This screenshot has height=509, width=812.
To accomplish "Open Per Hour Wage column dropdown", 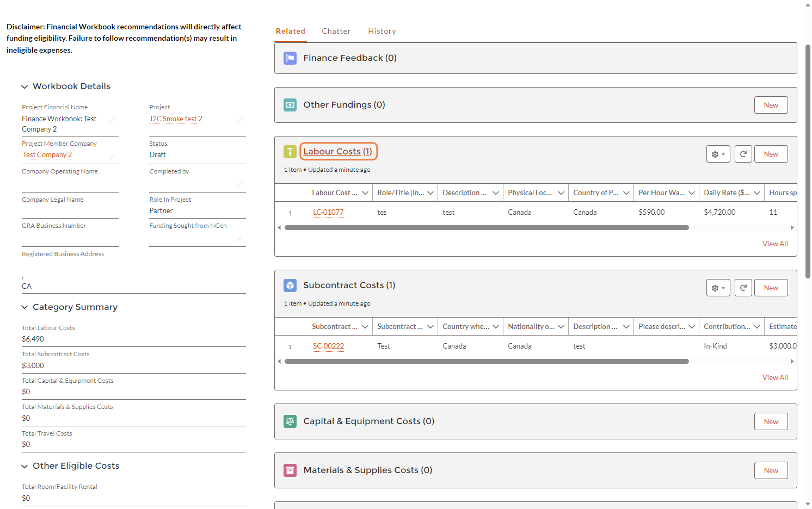I will 692,193.
